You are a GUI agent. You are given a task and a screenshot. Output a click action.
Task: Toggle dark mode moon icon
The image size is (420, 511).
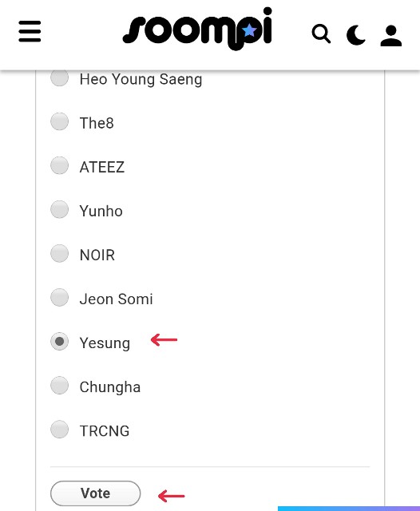tap(356, 35)
